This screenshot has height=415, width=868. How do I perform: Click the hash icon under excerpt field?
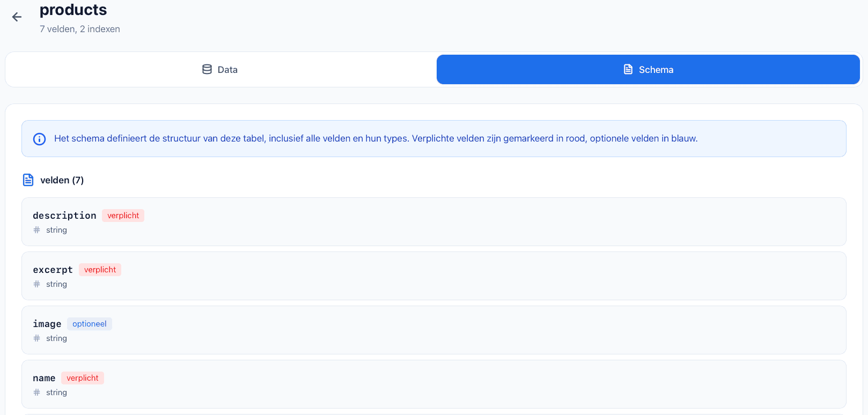pyautogui.click(x=37, y=284)
